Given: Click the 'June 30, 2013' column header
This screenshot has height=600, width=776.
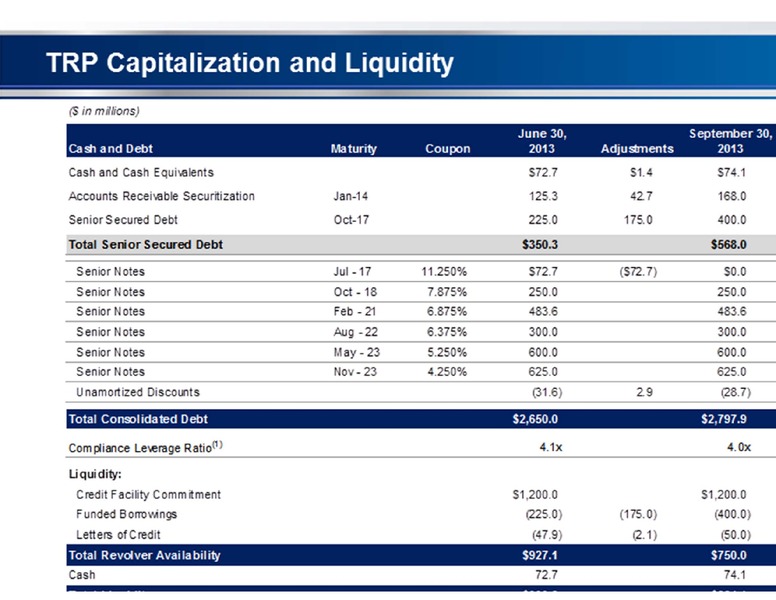Looking at the screenshot, I should tap(542, 141).
